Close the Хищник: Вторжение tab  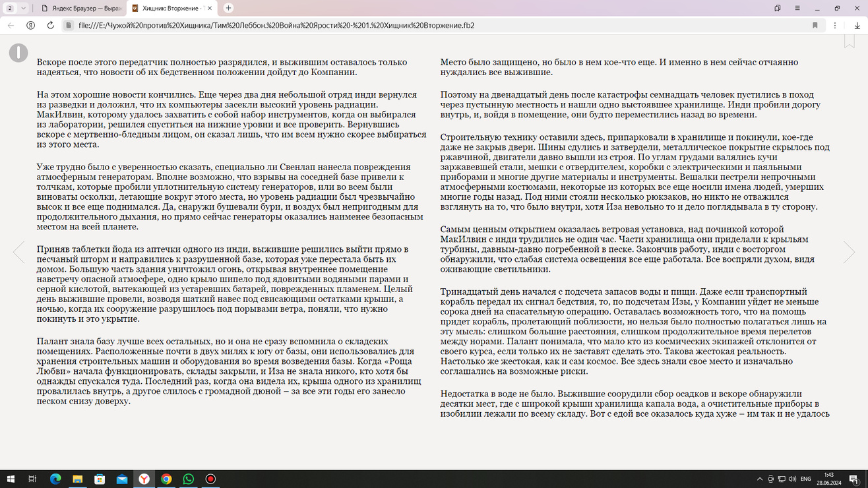tap(210, 8)
